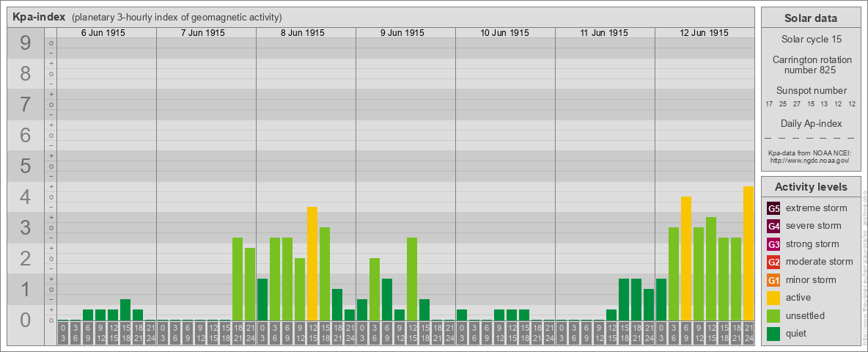Click the 7 Jun 1915 date header
Viewport: 868px width, 352px height.
click(x=202, y=33)
